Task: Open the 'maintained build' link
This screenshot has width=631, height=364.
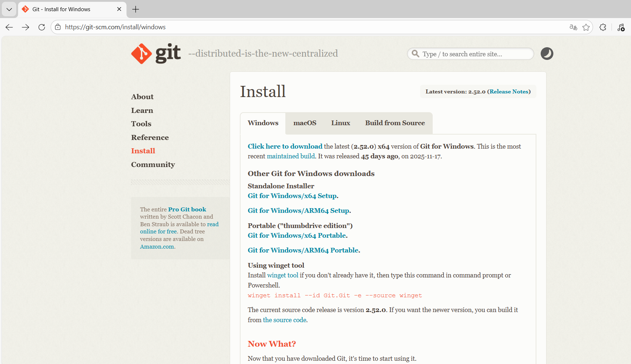Action: tap(291, 156)
